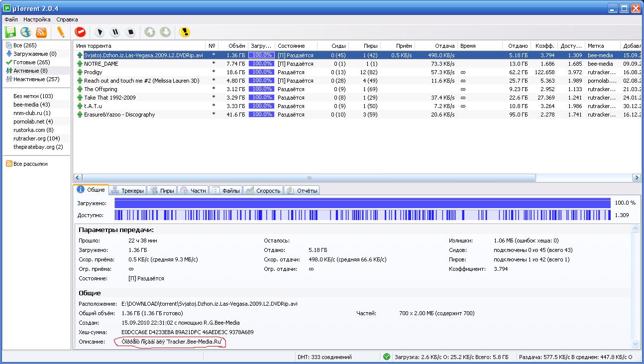Click the green network status checkmark icon
This screenshot has width=644, height=364.
pyautogui.click(x=387, y=357)
